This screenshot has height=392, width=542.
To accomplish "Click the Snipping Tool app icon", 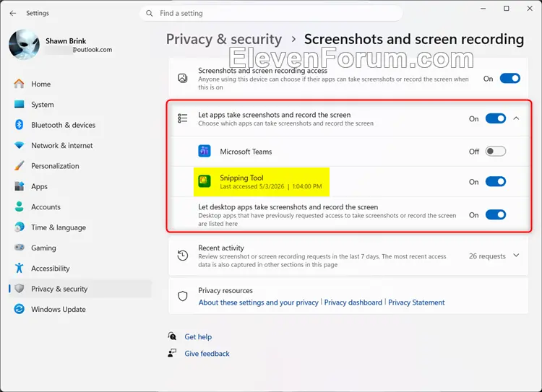I will point(205,181).
